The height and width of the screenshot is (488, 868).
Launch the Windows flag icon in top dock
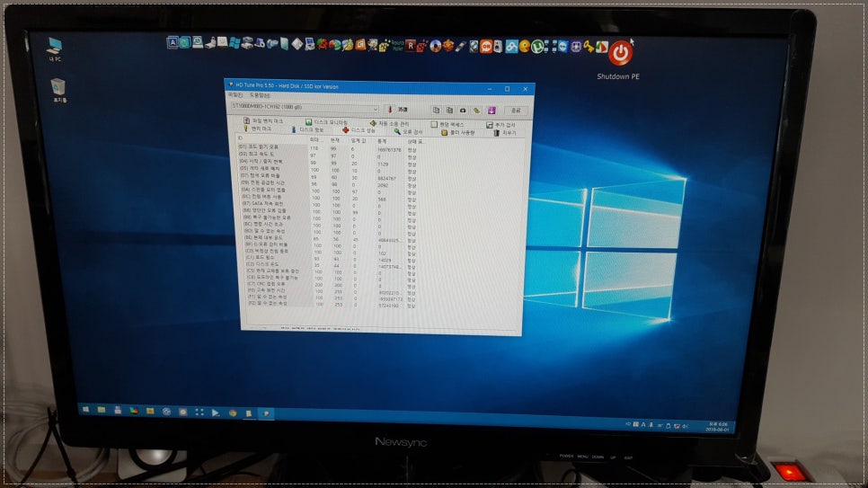coord(235,43)
